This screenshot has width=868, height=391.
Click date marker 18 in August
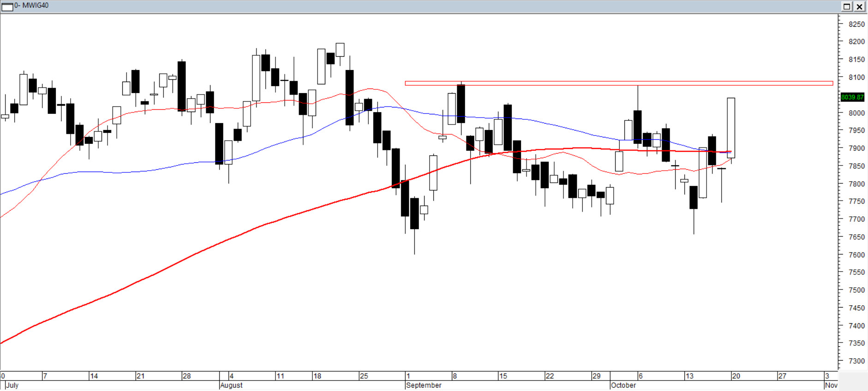(x=317, y=376)
